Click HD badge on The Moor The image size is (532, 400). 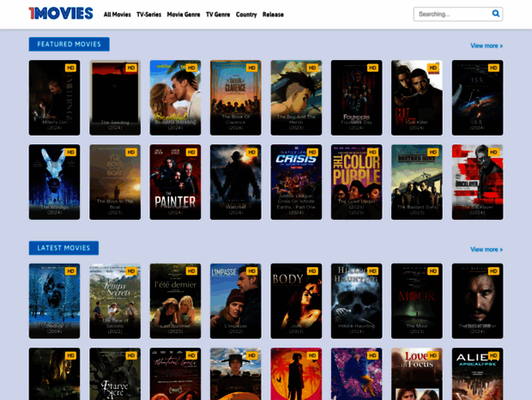tap(433, 271)
